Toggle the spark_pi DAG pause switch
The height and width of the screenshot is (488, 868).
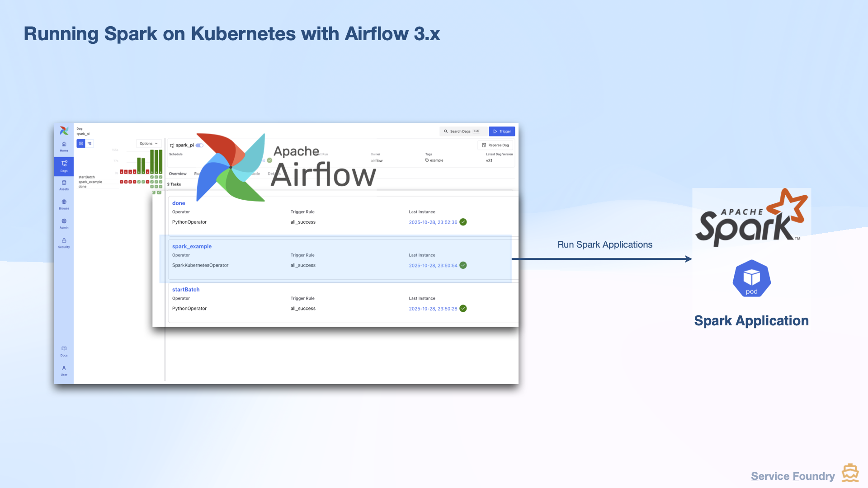click(x=199, y=145)
